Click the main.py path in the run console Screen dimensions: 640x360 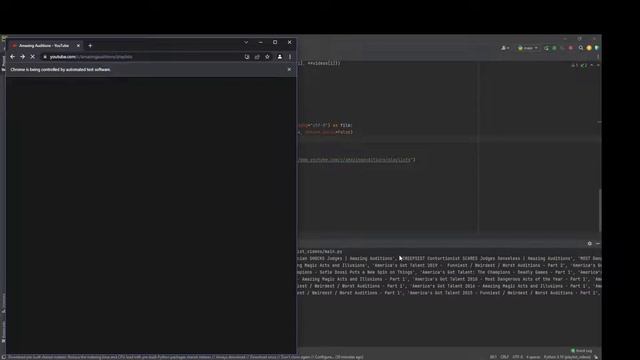[x=320, y=251]
